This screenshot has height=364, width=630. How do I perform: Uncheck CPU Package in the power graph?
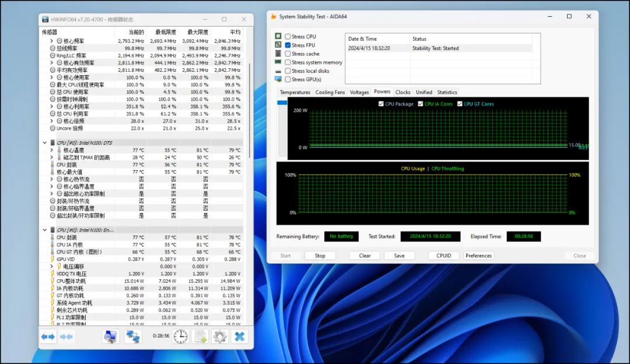click(381, 104)
